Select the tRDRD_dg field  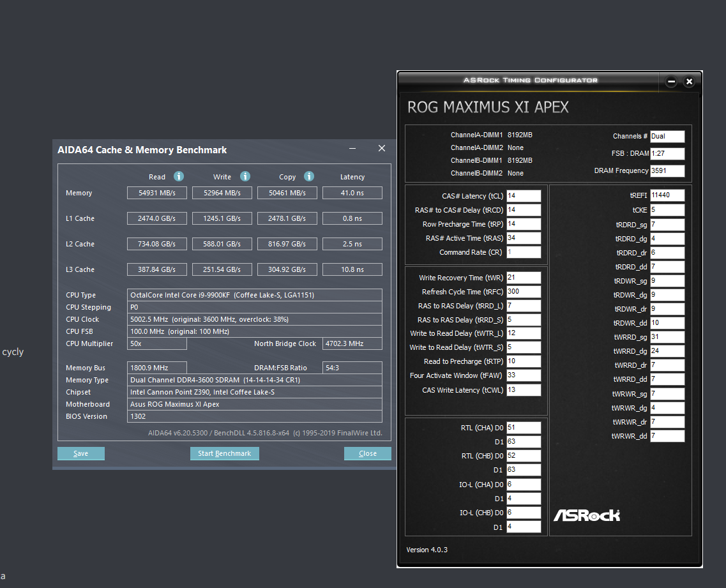tap(667, 239)
